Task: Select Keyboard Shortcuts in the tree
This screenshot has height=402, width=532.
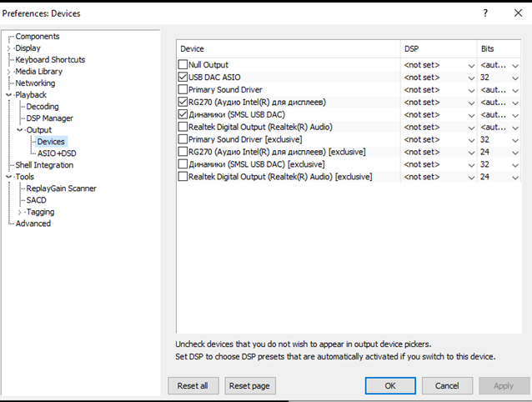Action: click(x=50, y=60)
